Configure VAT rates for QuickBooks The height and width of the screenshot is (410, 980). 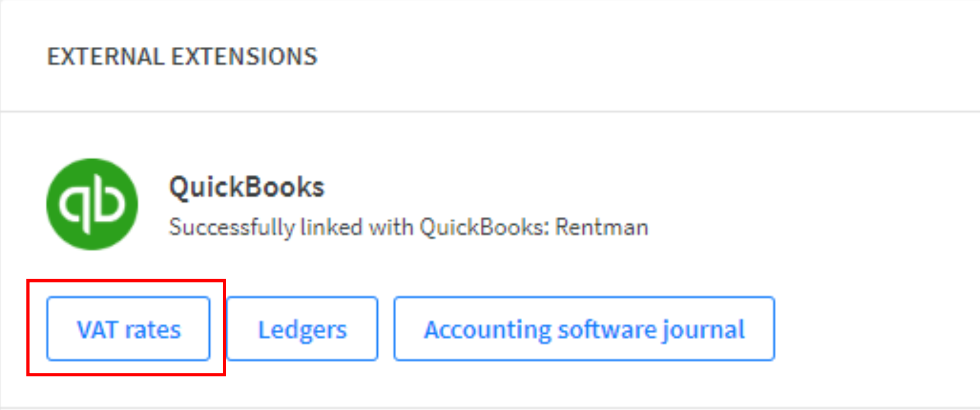128,329
